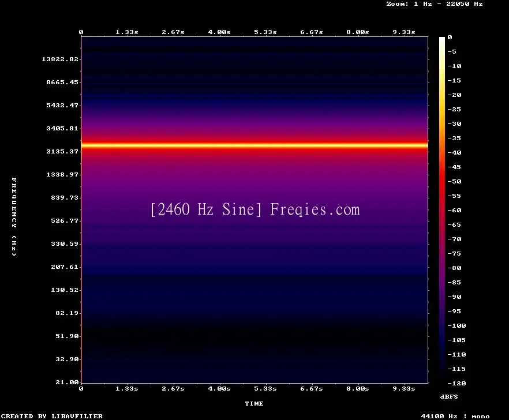Viewport: 509px width, 420px height.
Task: Click the 8665.45 frequency label
Action: (x=62, y=82)
